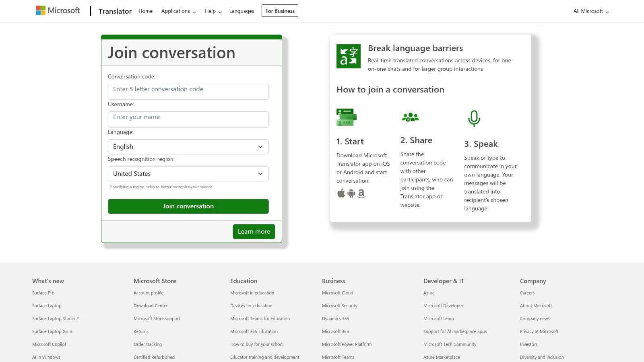This screenshot has width=644, height=362.
Task: Click the green Translator app logo
Action: tap(349, 56)
